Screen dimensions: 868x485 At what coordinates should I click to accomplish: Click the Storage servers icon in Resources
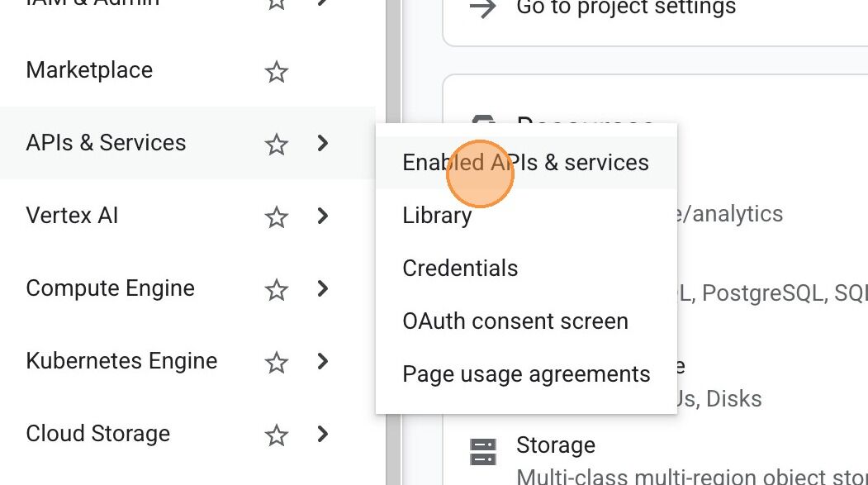(x=484, y=451)
